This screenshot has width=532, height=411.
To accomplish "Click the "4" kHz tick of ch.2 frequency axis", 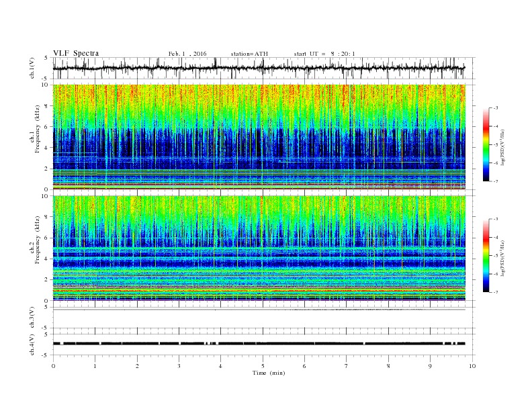I will 47,259.
